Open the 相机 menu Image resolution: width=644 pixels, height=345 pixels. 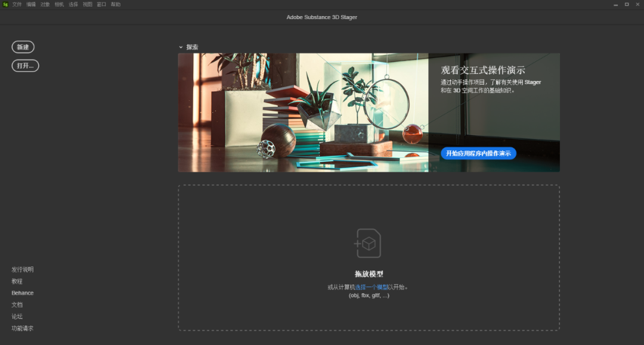click(x=59, y=4)
